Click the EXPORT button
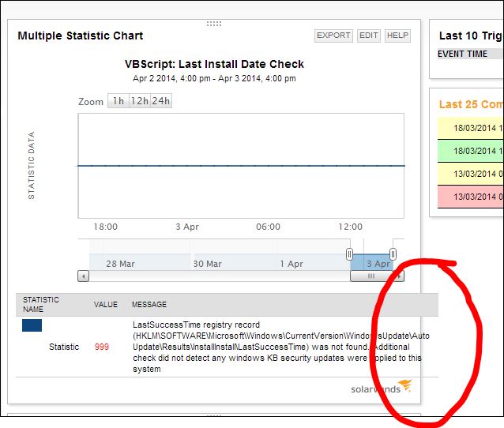504x428 pixels. [x=333, y=36]
